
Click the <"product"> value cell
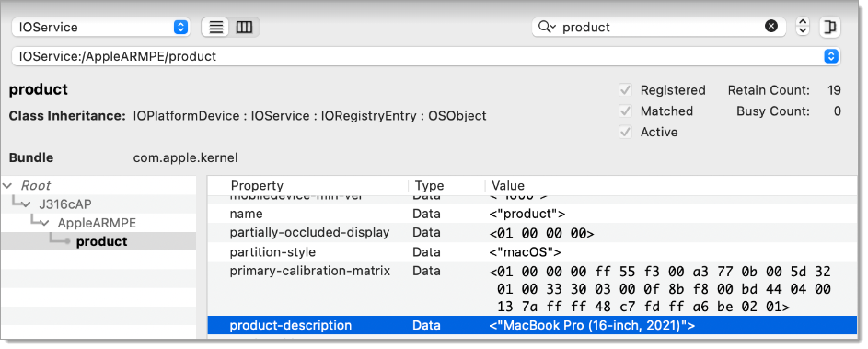pyautogui.click(x=527, y=214)
